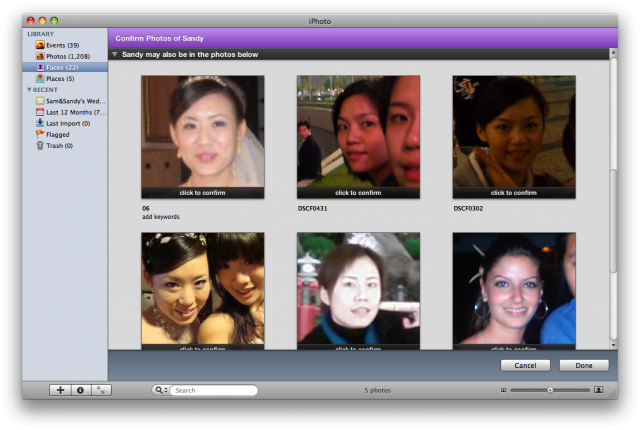Click scrollbar down arrow
This screenshot has width=640, height=430.
tap(613, 345)
